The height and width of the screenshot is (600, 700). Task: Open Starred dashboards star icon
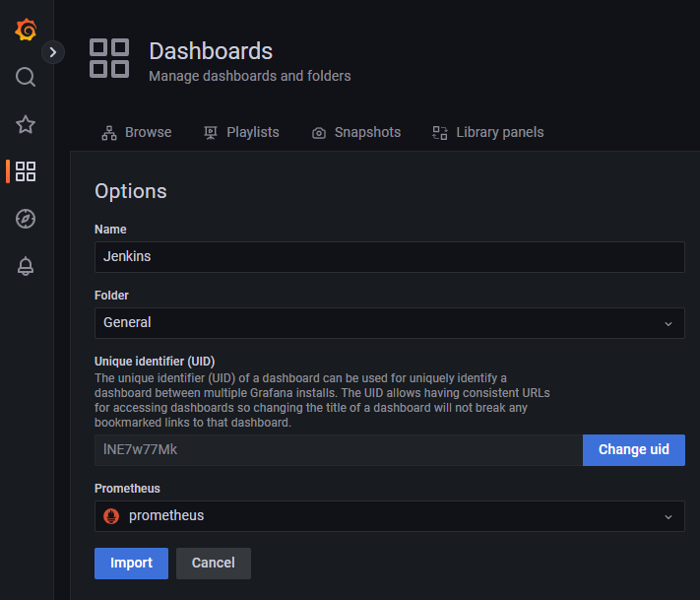[26, 125]
